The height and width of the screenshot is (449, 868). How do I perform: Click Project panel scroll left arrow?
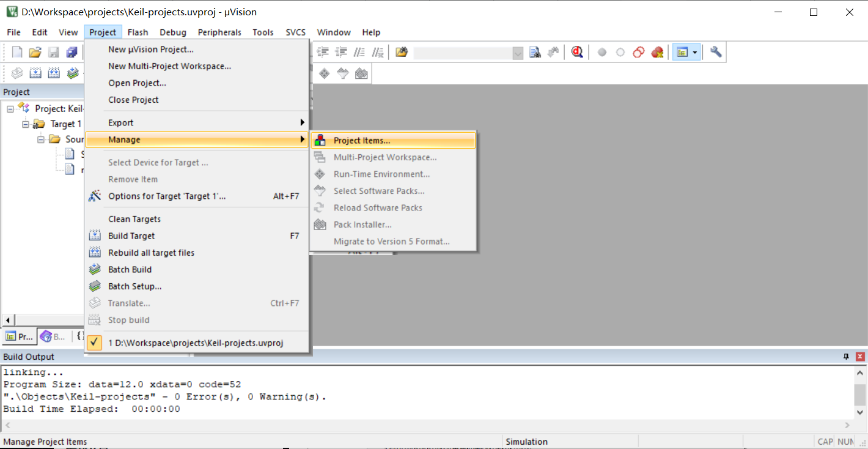(9, 320)
